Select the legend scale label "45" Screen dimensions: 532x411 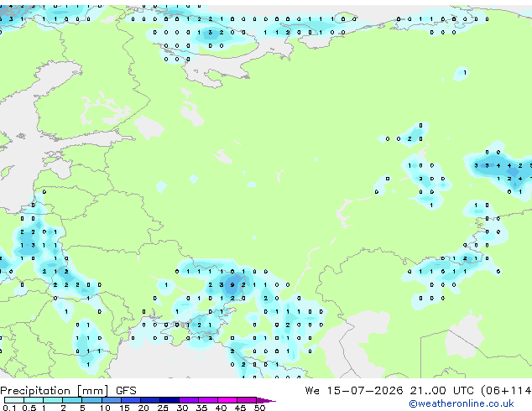240,408
